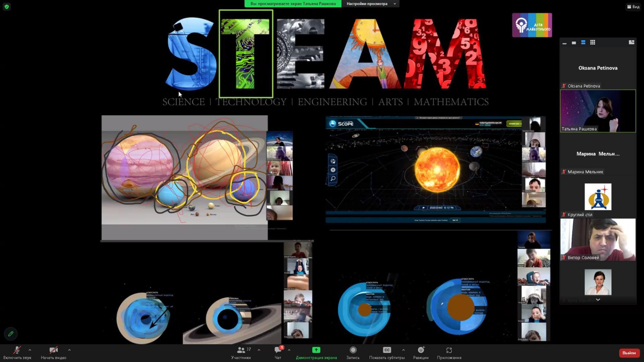The width and height of the screenshot is (644, 362).
Task: Click the planets view icon in Scope sidebar
Action: click(333, 161)
